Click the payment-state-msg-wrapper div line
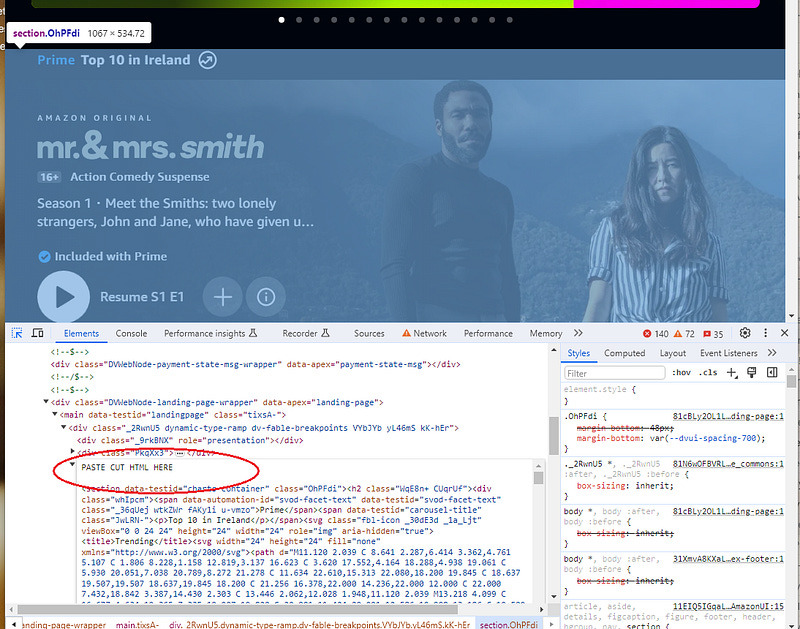Screen dimensions: 800x629 [x=255, y=364]
